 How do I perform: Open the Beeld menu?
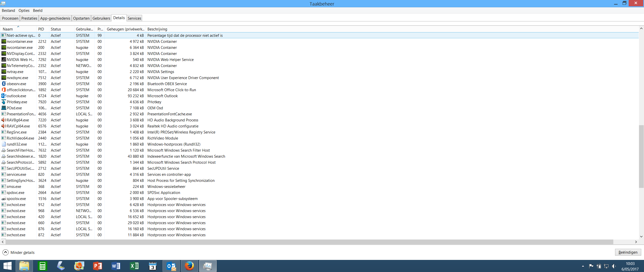(38, 10)
